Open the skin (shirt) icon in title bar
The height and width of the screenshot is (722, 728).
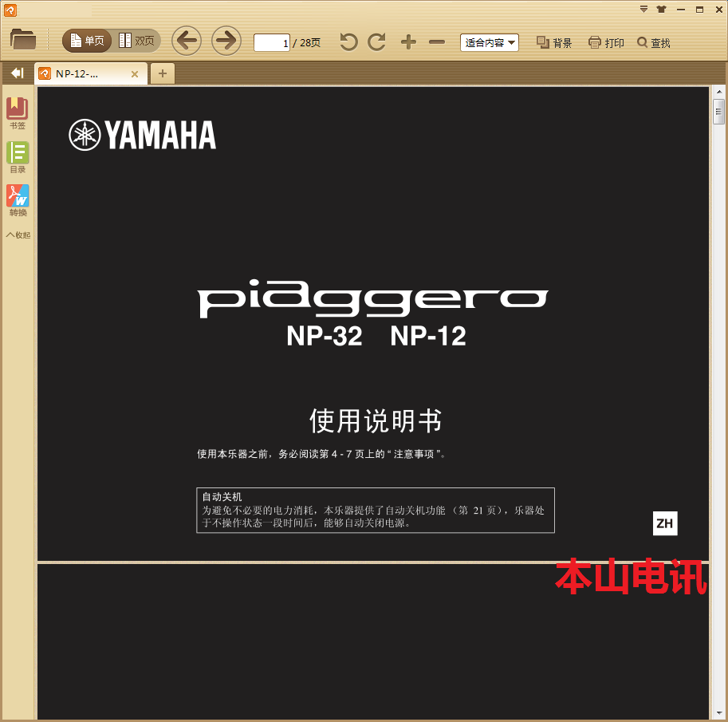click(662, 10)
